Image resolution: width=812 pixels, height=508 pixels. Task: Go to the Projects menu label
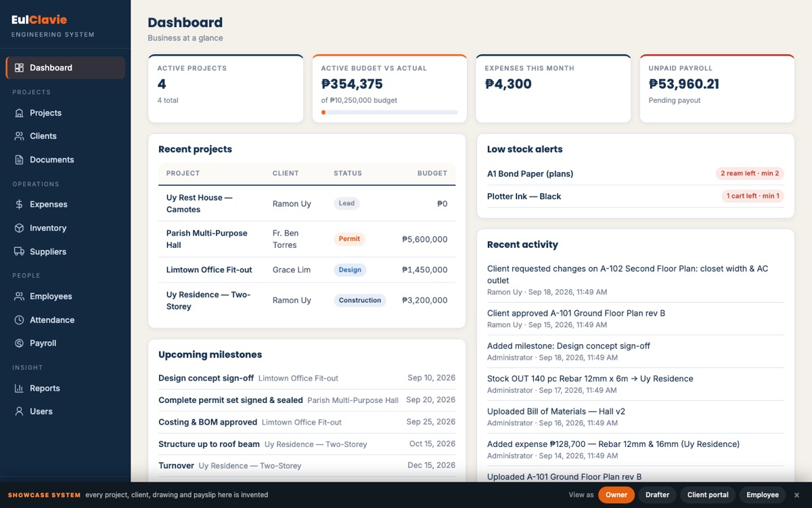(x=45, y=113)
